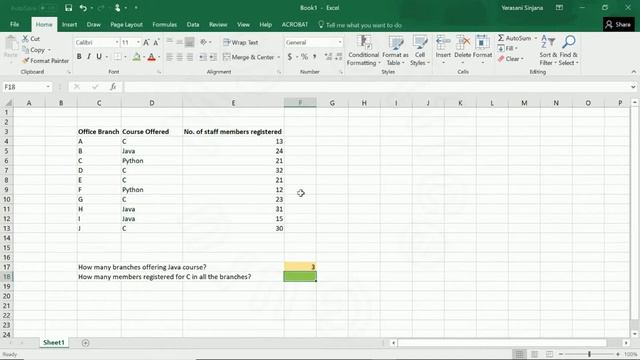Click the Paste clipboard icon
This screenshot has height=360, width=640.
(11, 44)
